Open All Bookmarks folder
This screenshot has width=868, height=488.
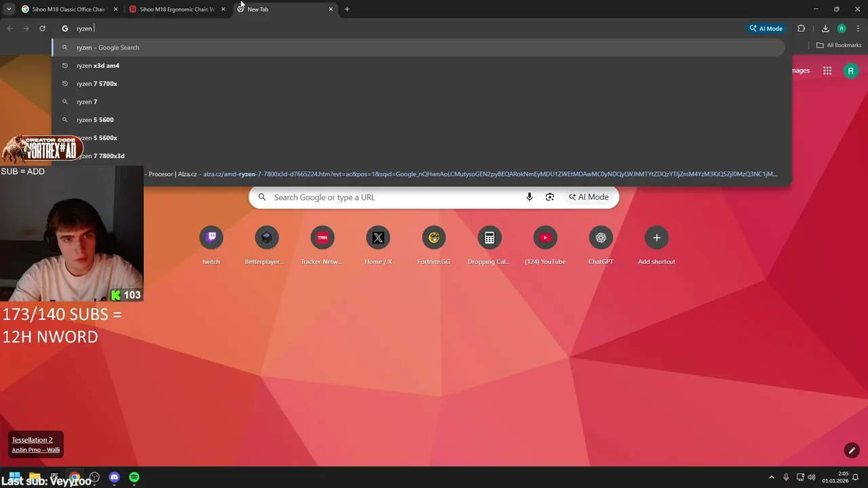tap(839, 45)
